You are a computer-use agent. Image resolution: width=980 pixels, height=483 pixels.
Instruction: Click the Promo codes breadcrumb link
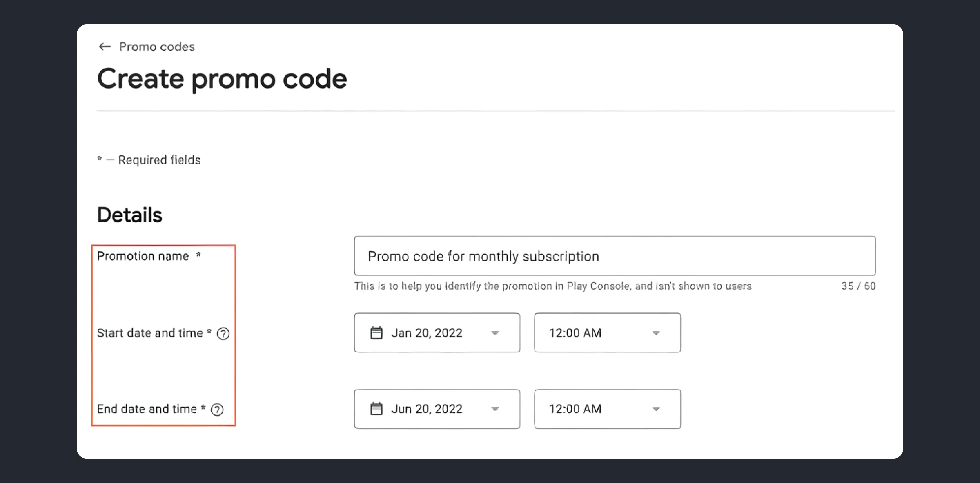point(157,46)
